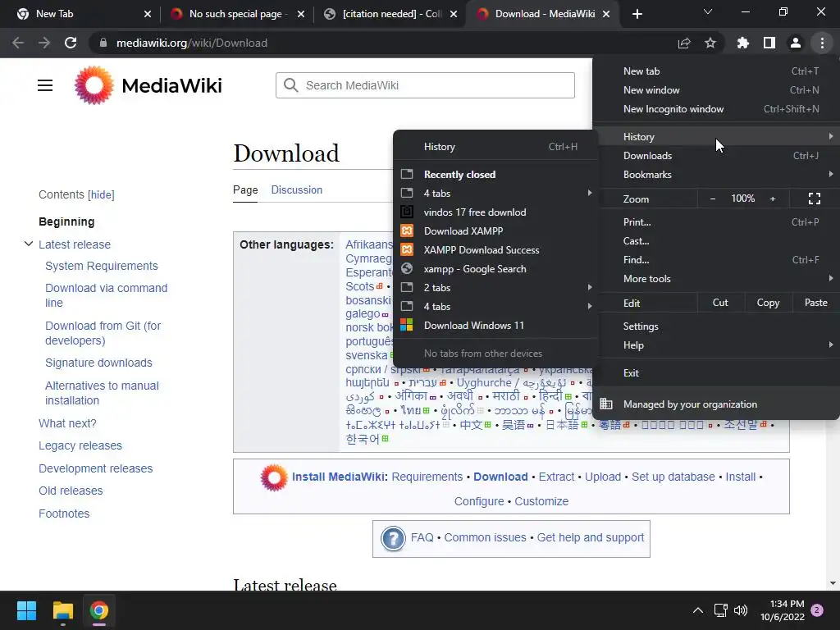Click the Chrome icon in taskbar
Image resolution: width=840 pixels, height=630 pixels.
[98, 610]
